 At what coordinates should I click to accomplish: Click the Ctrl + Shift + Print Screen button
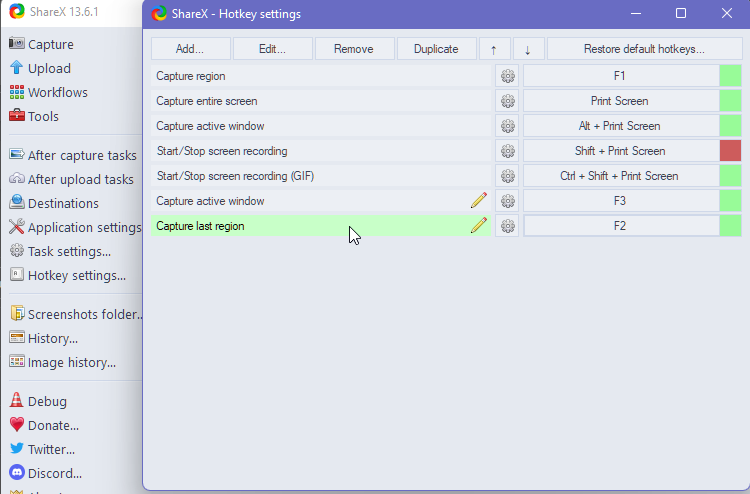[x=620, y=176]
